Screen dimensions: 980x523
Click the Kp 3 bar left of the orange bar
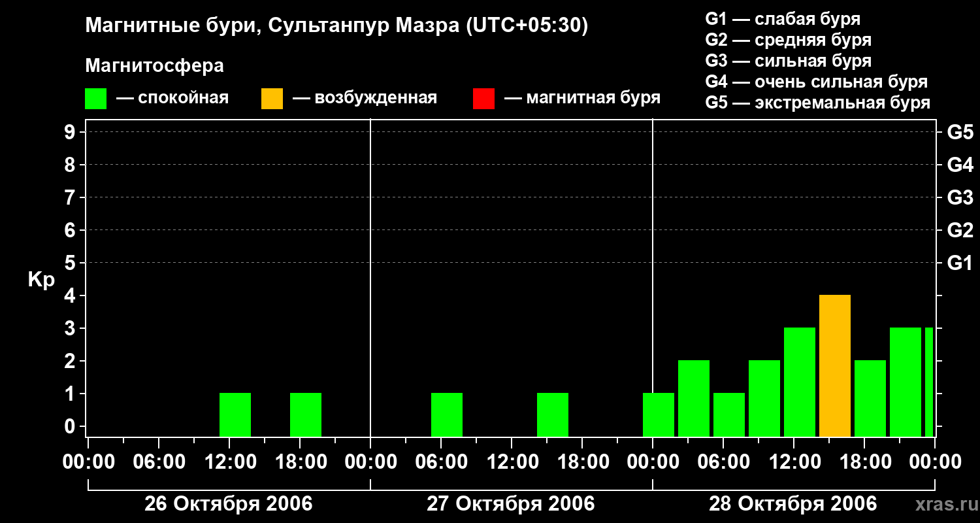[800, 382]
